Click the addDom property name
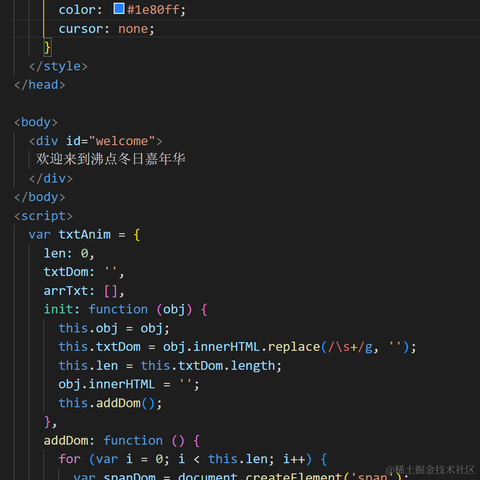This screenshot has width=480, height=480. [x=66, y=441]
